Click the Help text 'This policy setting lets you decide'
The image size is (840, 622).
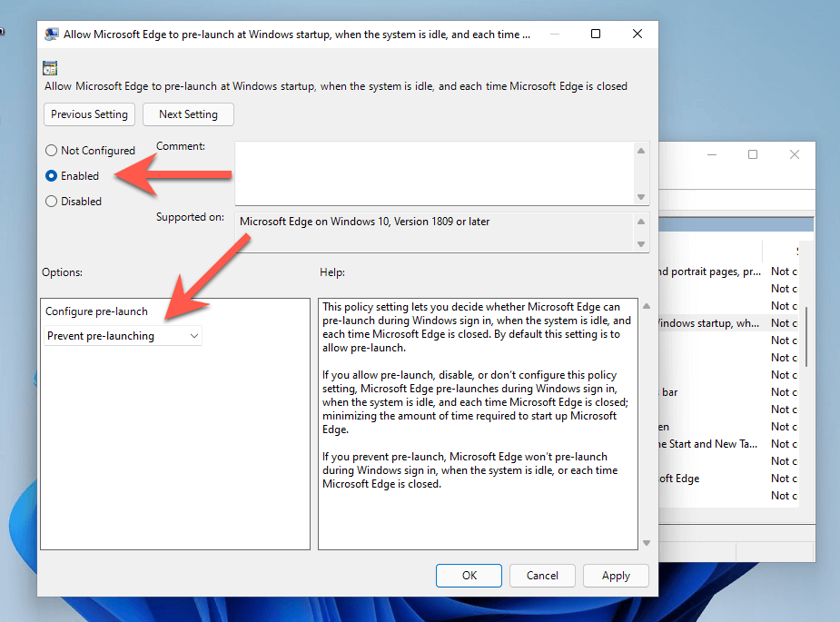pos(407,307)
